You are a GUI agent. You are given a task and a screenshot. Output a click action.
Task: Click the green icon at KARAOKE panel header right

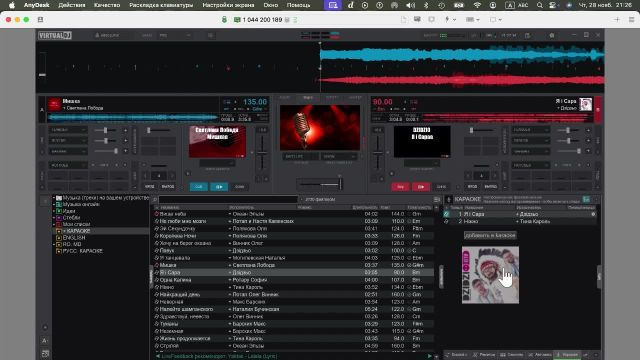click(586, 199)
